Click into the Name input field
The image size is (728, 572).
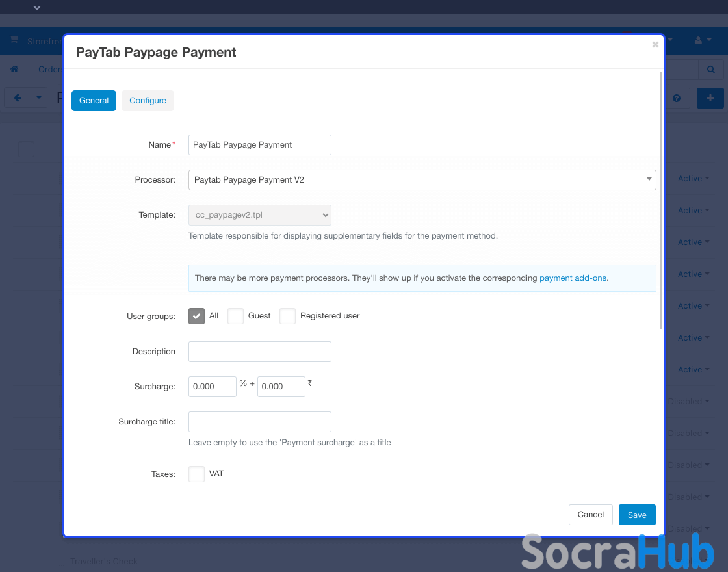coord(259,145)
